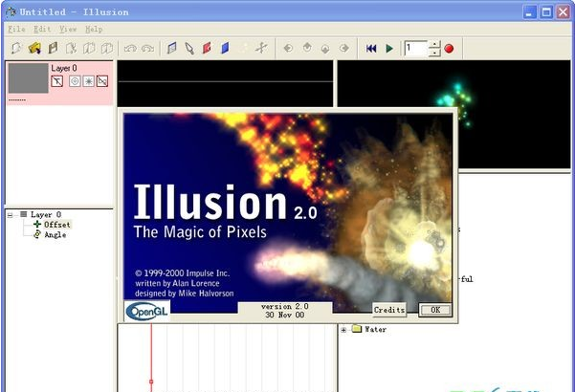Image resolution: width=575 pixels, height=392 pixels.
Task: Click the Copy toolbar icon
Action: tap(89, 48)
